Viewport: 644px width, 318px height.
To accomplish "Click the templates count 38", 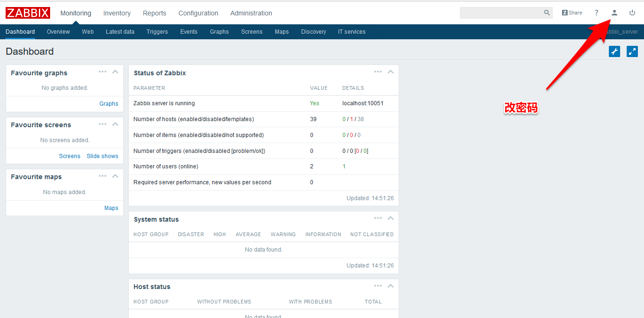I will click(361, 119).
